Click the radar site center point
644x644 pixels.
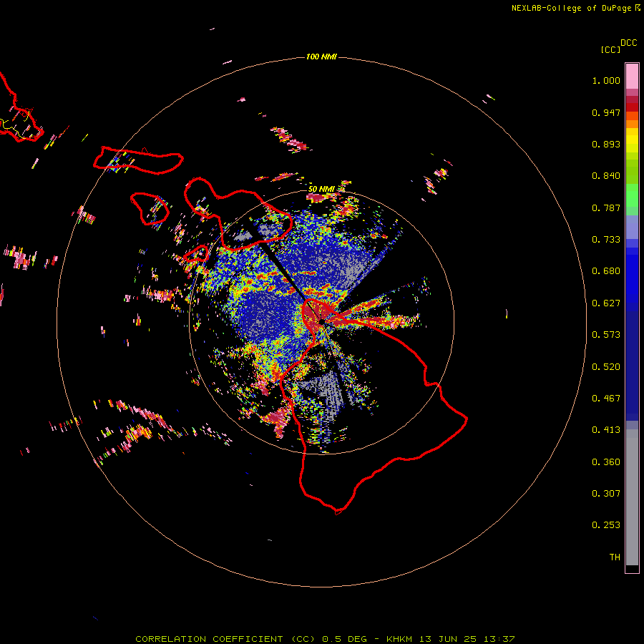coord(322,321)
